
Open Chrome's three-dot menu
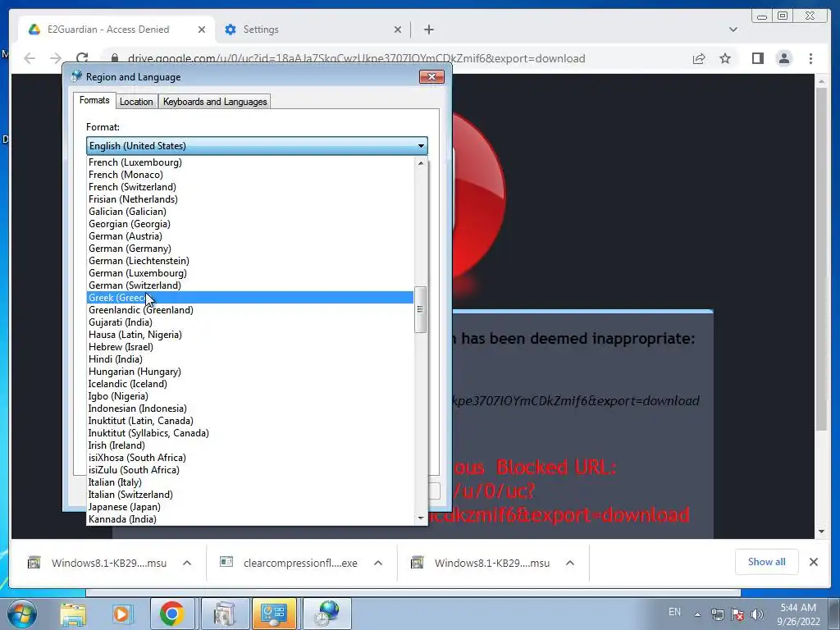point(810,58)
